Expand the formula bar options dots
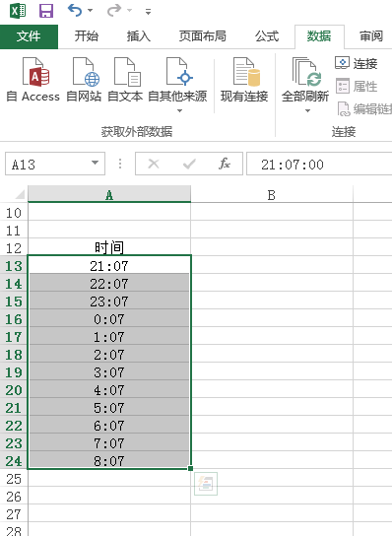Image resolution: width=392 pixels, height=536 pixels. (120, 164)
